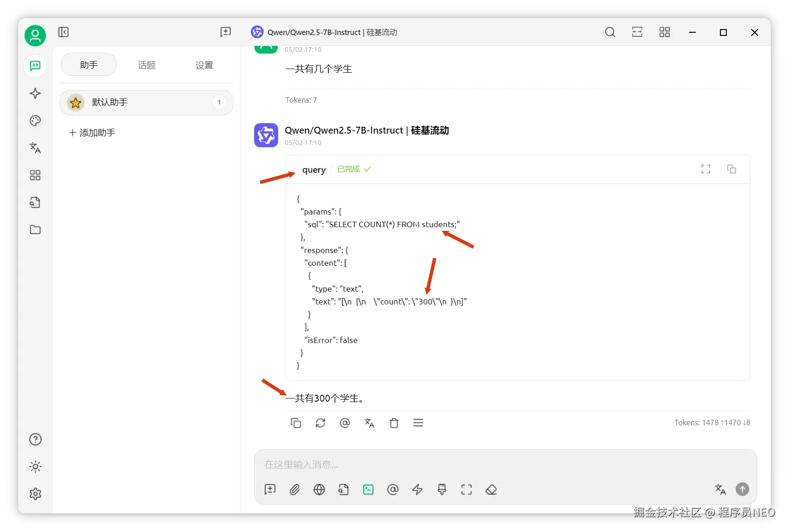Image resolution: width=789 pixels, height=532 pixels.
Task: Open quick phrases lightning icon
Action: [x=417, y=489]
